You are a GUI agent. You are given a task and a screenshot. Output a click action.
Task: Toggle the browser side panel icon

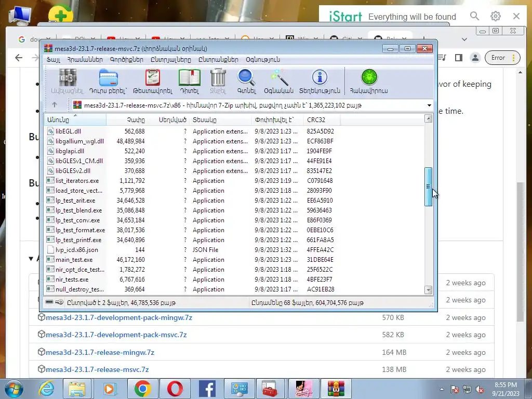coord(459,58)
